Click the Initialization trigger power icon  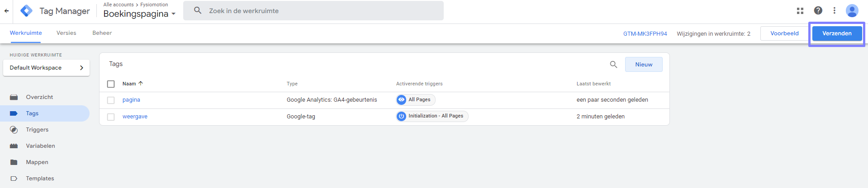tap(401, 116)
